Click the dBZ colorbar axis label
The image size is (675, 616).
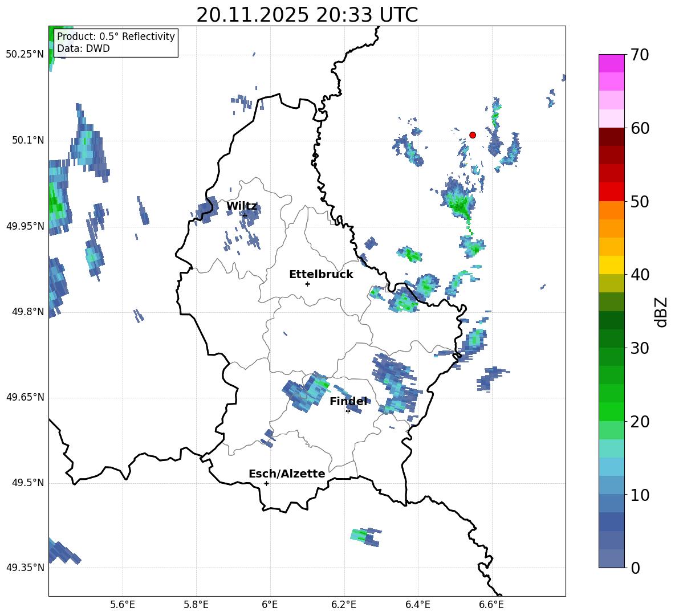[661, 312]
